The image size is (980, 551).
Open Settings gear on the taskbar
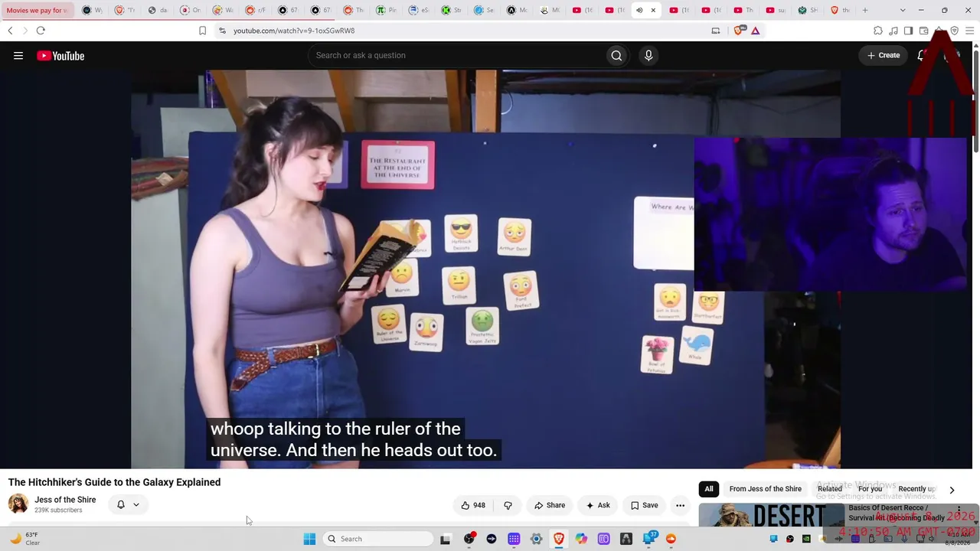point(536,539)
